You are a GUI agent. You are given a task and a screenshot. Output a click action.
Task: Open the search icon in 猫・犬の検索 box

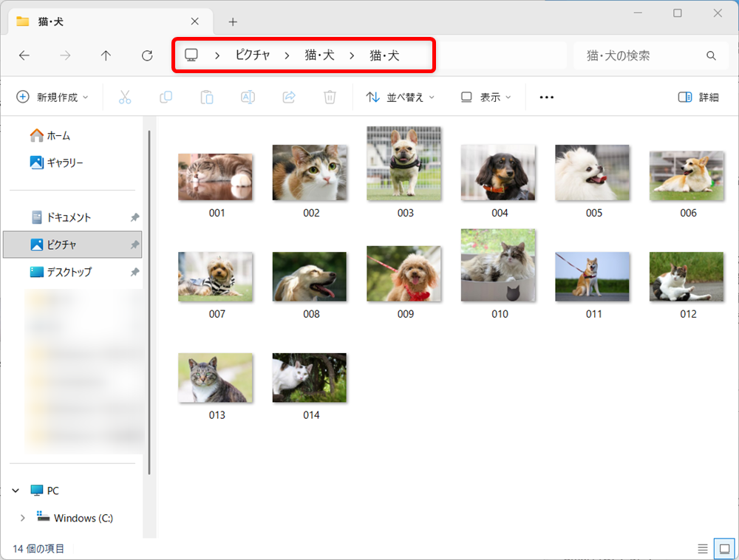click(711, 55)
